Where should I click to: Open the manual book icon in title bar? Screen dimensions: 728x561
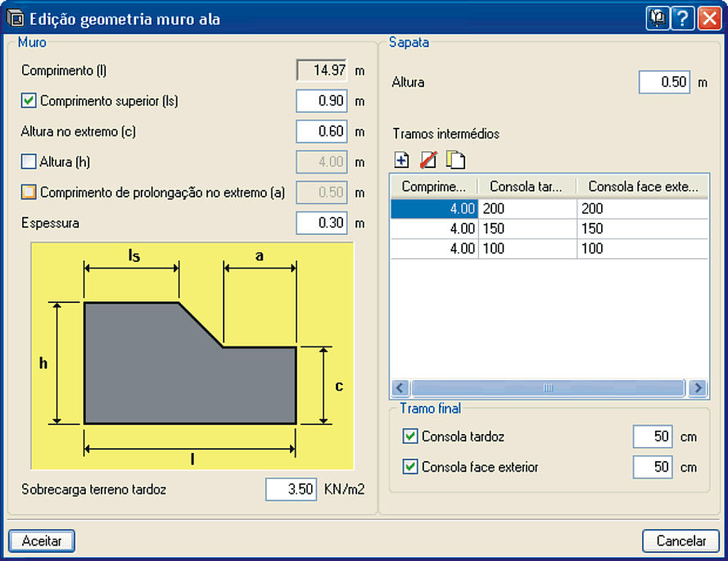(657, 19)
